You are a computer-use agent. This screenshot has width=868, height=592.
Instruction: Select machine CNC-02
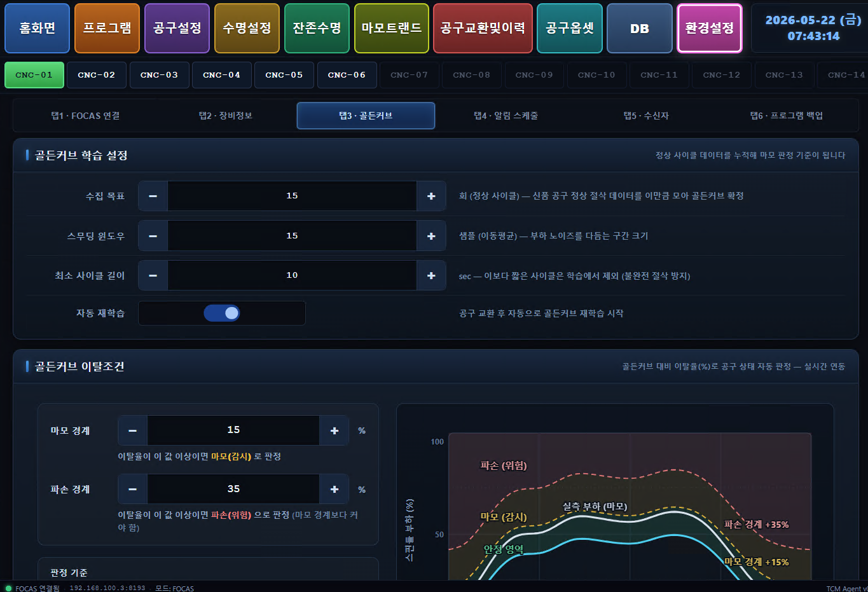pos(97,75)
